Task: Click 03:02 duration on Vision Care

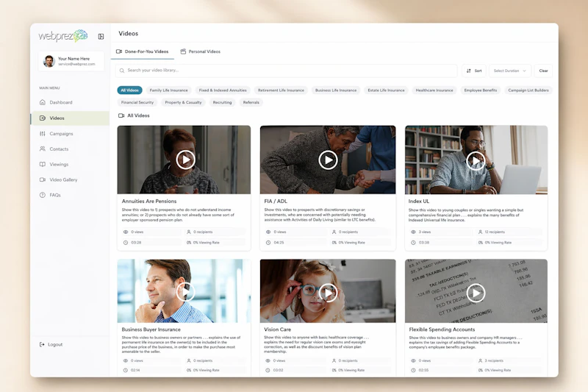Action: pos(274,370)
